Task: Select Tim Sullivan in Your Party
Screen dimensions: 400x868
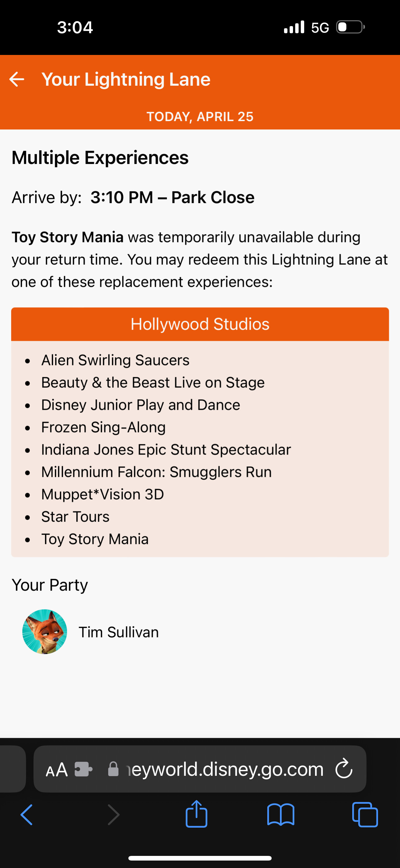Action: 118,632
